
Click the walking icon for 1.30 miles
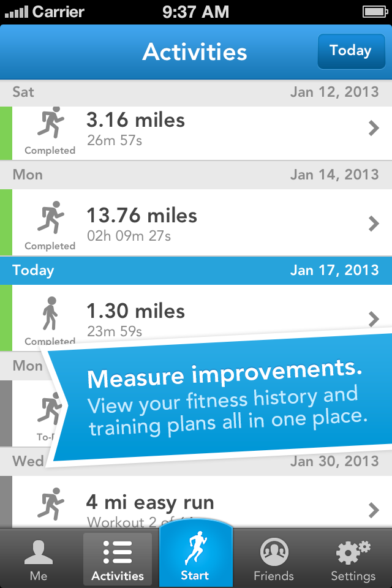coord(50,314)
